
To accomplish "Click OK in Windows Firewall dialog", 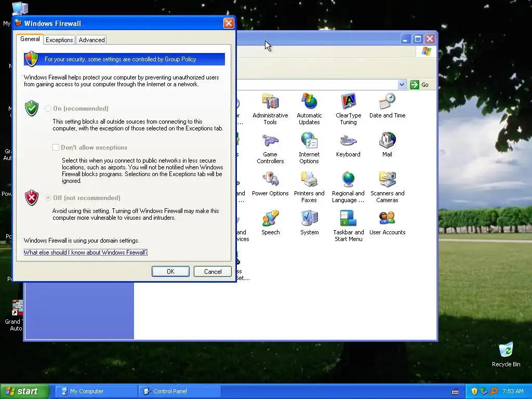I will tap(170, 271).
